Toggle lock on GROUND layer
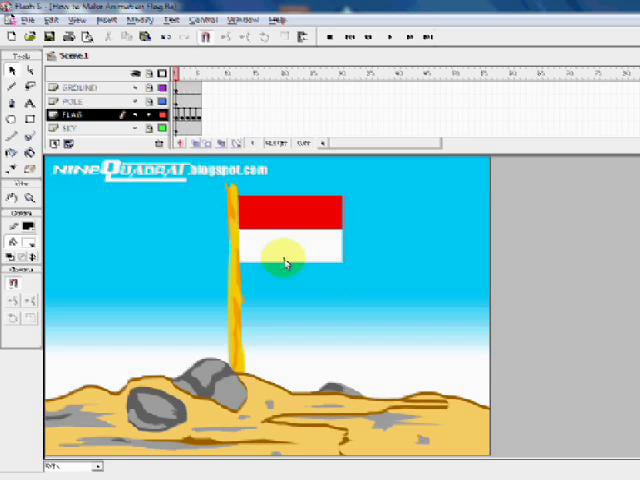Image resolution: width=640 pixels, height=480 pixels. click(x=149, y=88)
